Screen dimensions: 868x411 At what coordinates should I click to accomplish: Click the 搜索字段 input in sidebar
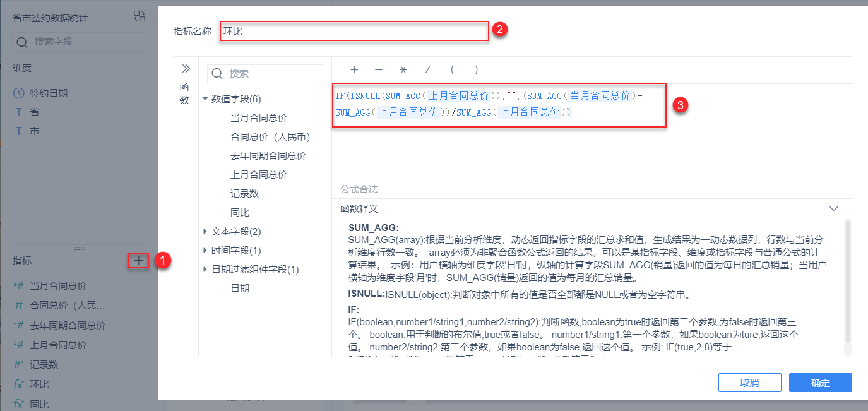point(79,42)
